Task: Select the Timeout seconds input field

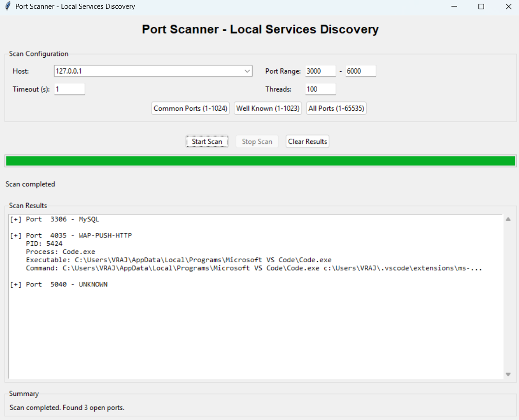Action: (x=69, y=88)
